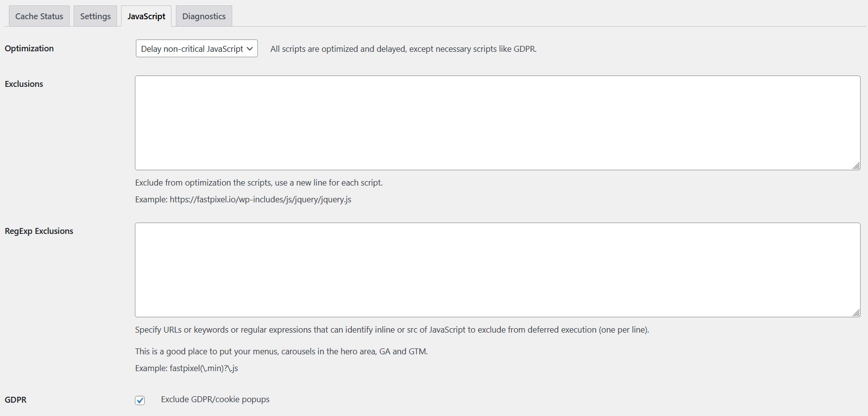Select the Diagnostics tab
868x416 pixels.
click(204, 16)
